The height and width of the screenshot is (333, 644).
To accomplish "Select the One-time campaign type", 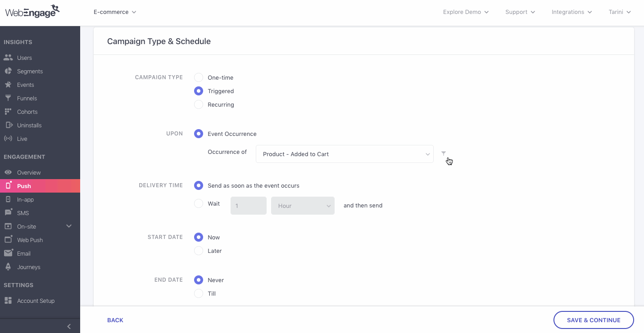I will [199, 77].
